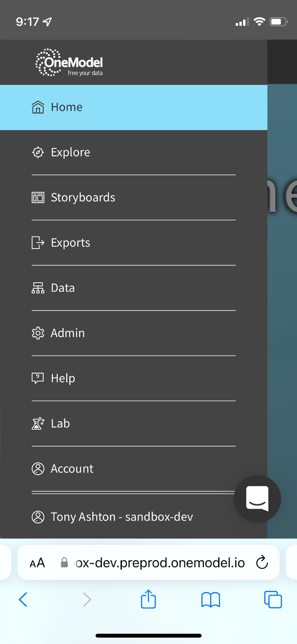Open the chat support bubble
The height and width of the screenshot is (644, 297).
(x=257, y=499)
